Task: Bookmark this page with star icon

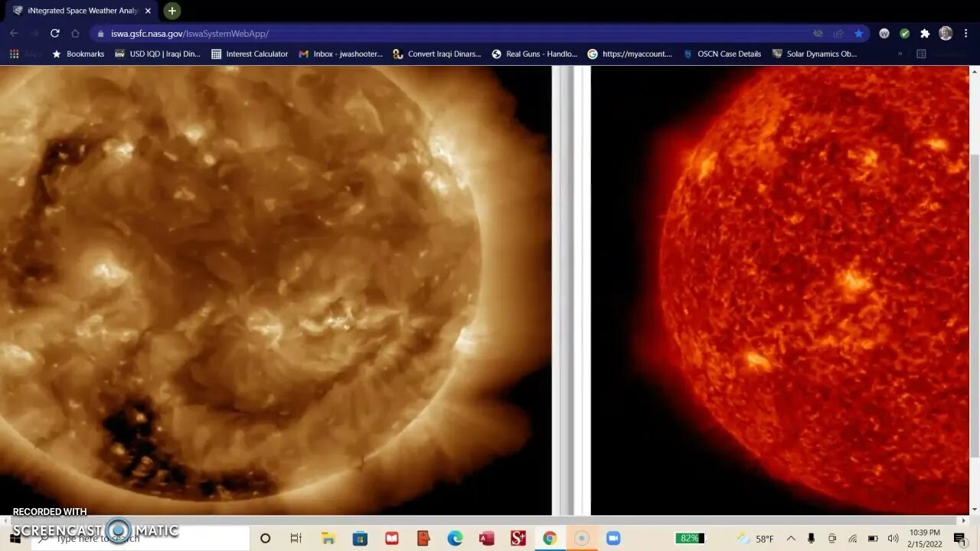Action: click(x=859, y=34)
